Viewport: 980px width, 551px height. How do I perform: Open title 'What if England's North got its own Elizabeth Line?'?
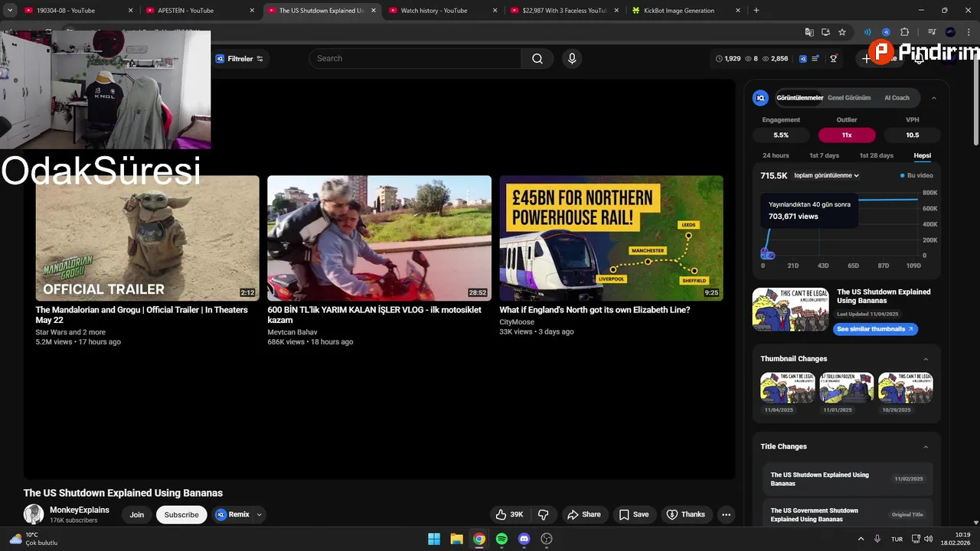point(595,310)
